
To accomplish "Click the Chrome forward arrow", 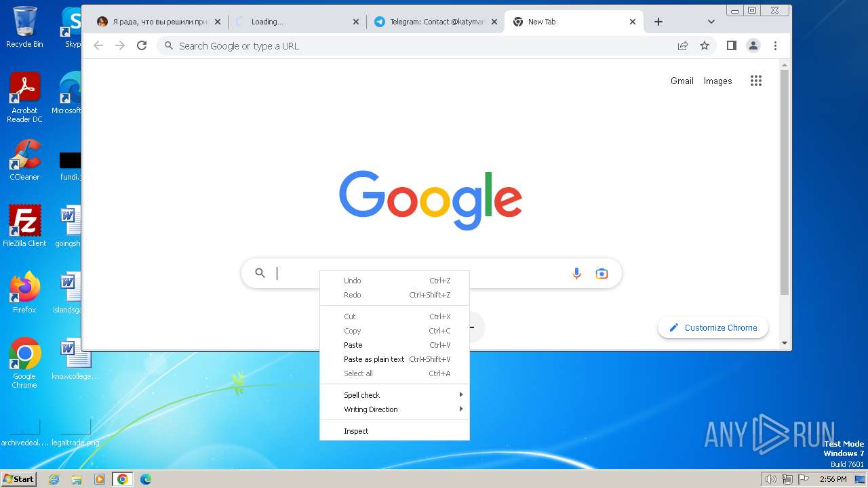I will 120,45.
